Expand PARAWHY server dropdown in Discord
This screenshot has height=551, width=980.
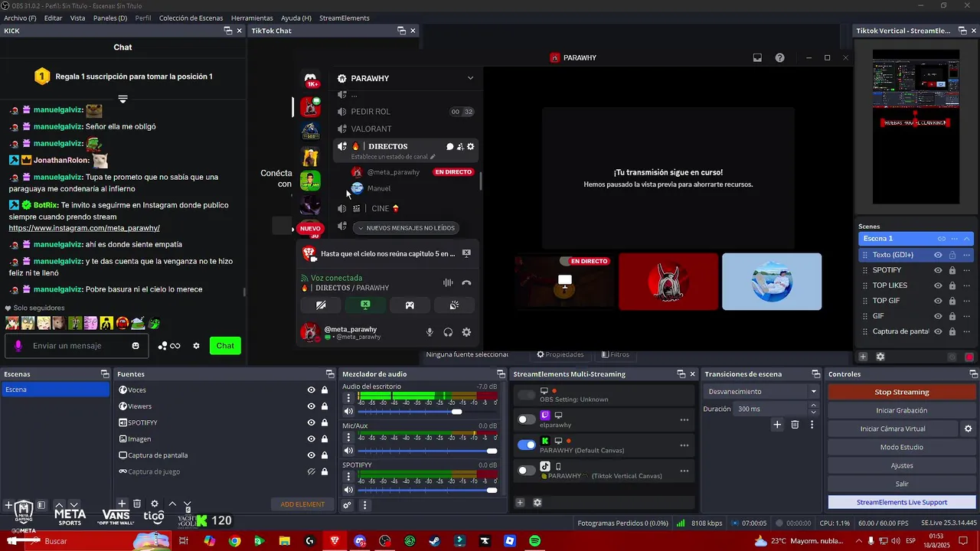[x=470, y=78]
